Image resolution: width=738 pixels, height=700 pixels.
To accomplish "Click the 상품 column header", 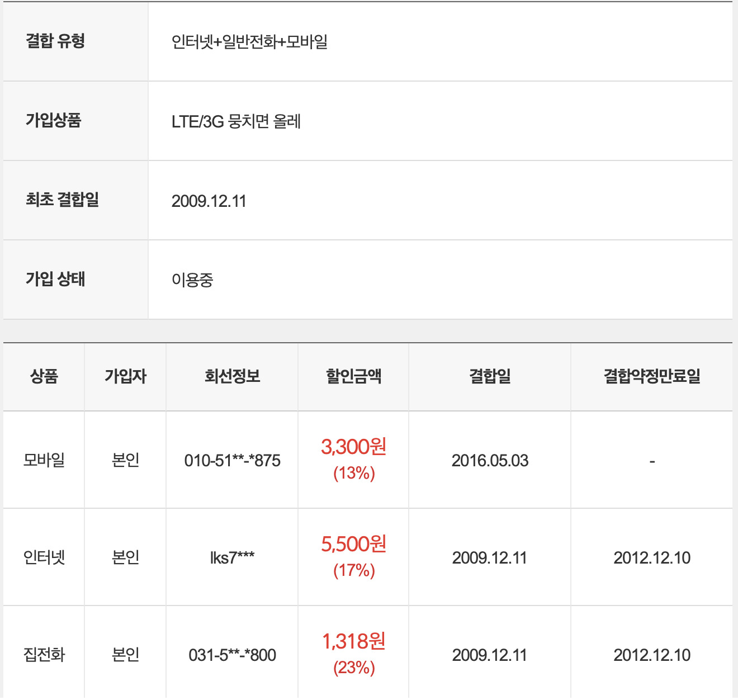I will [x=44, y=376].
